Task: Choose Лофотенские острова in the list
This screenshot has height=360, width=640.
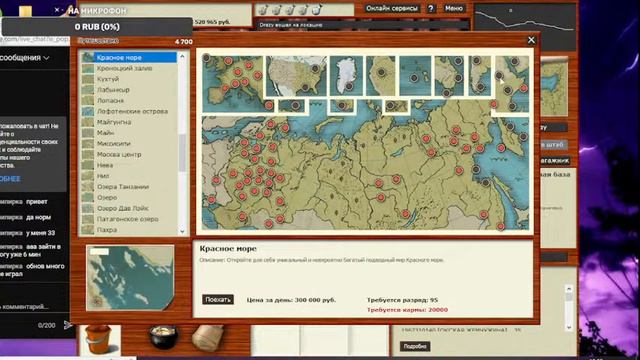Action: tap(129, 111)
